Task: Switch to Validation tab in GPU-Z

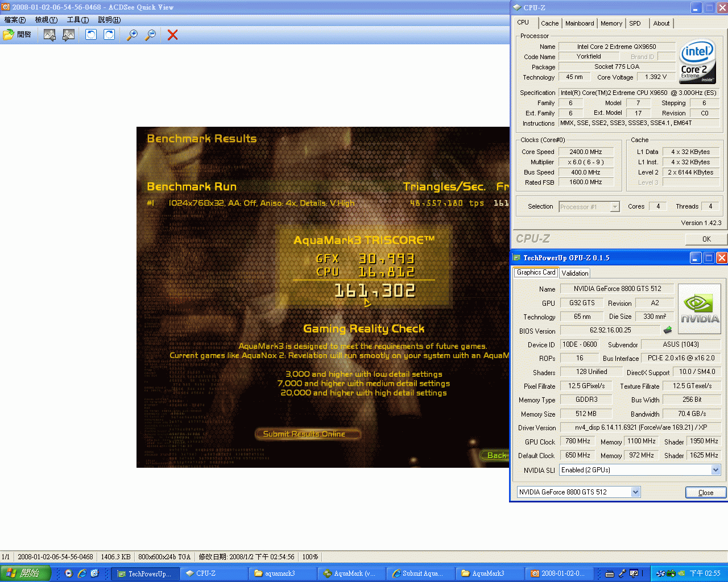Action: (x=575, y=273)
